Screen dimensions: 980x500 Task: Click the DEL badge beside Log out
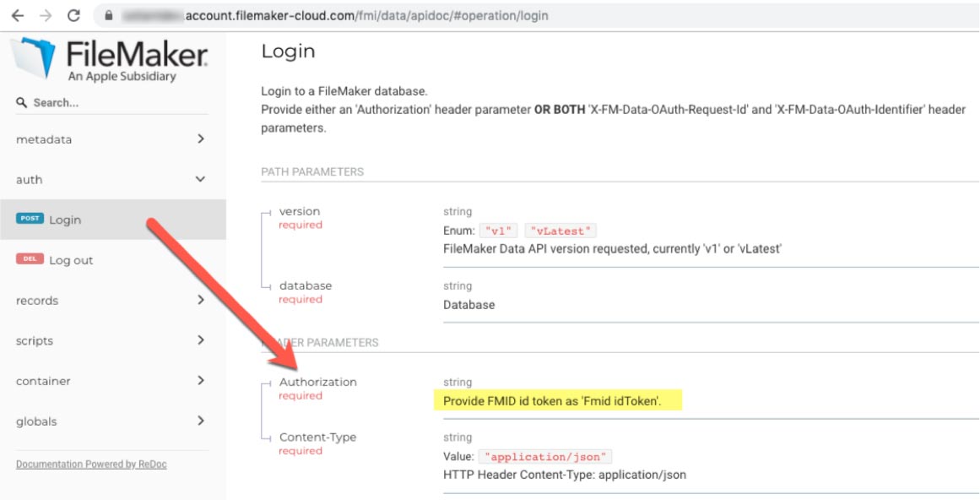point(30,259)
